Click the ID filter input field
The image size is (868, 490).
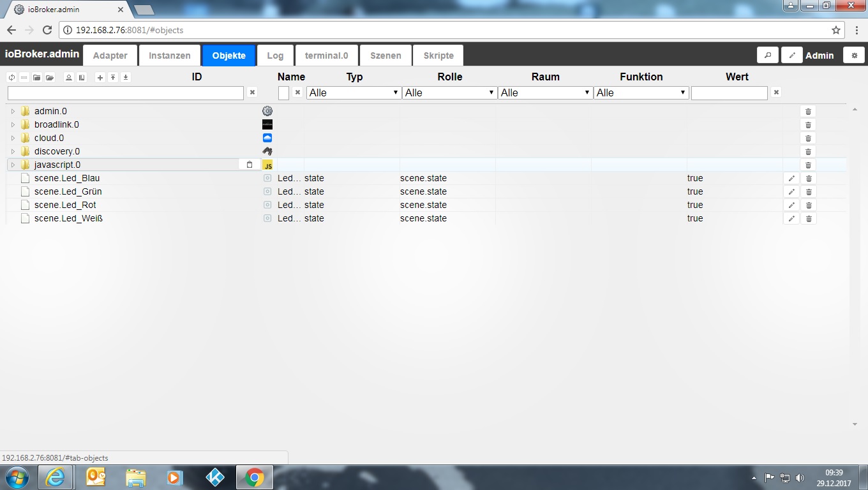126,93
